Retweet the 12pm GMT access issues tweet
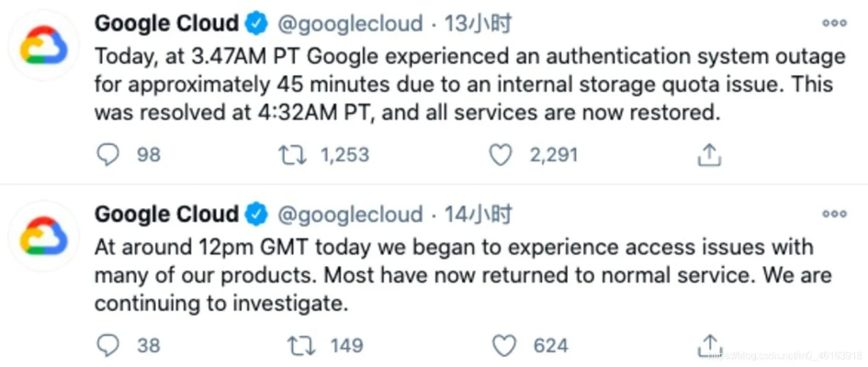868x367 pixels. 300,345
